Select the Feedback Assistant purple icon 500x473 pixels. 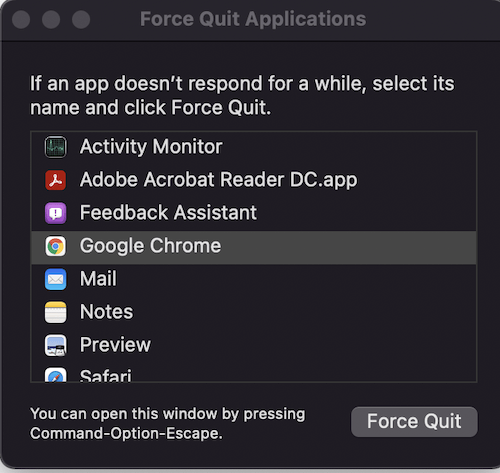click(x=55, y=213)
